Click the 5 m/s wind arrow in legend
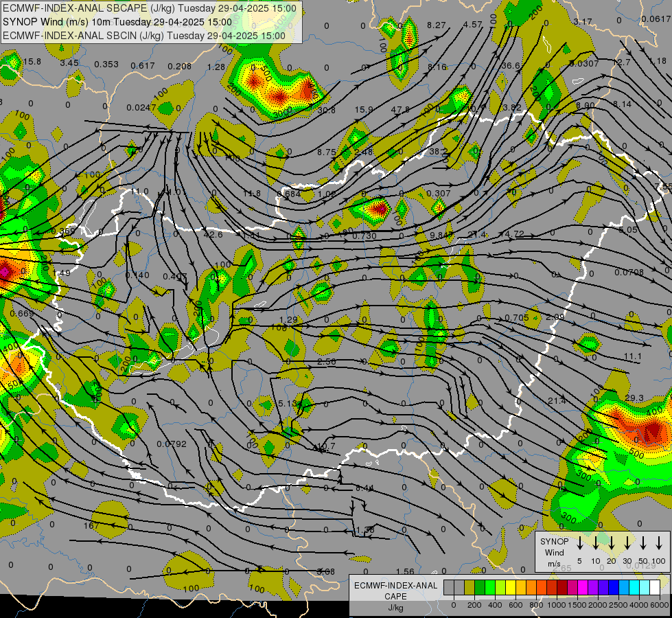 [579, 543]
